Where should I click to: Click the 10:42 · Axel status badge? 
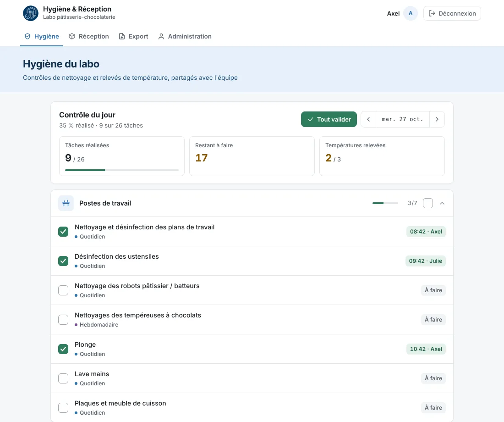426,349
